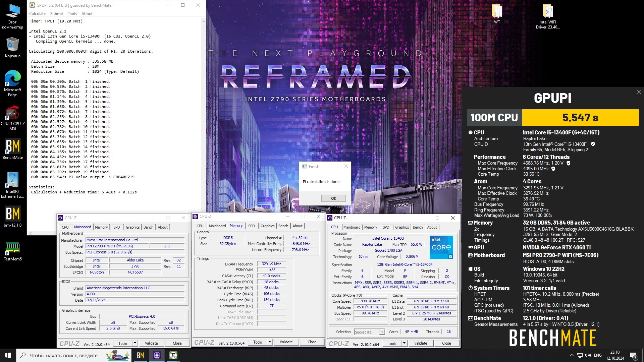Show hidden system tray icons

click(x=572, y=355)
